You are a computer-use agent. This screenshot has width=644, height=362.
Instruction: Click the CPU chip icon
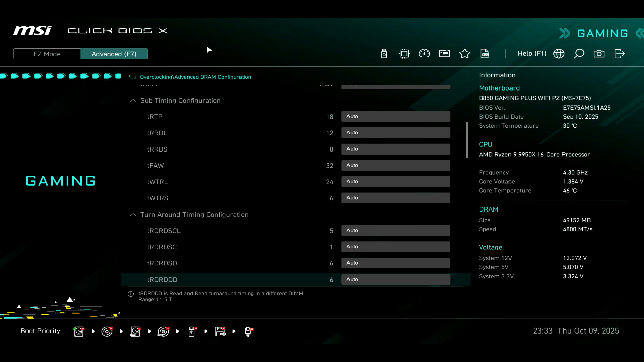[x=404, y=54]
